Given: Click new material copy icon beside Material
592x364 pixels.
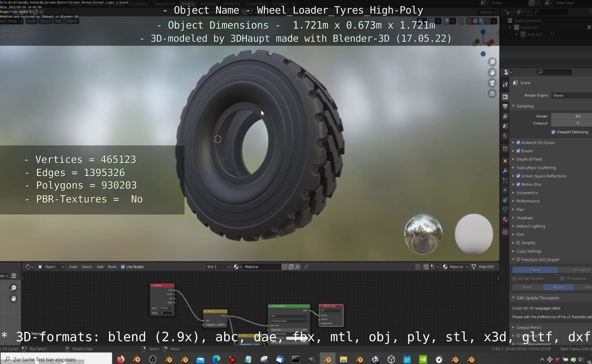Looking at the screenshot, I should [291, 267].
